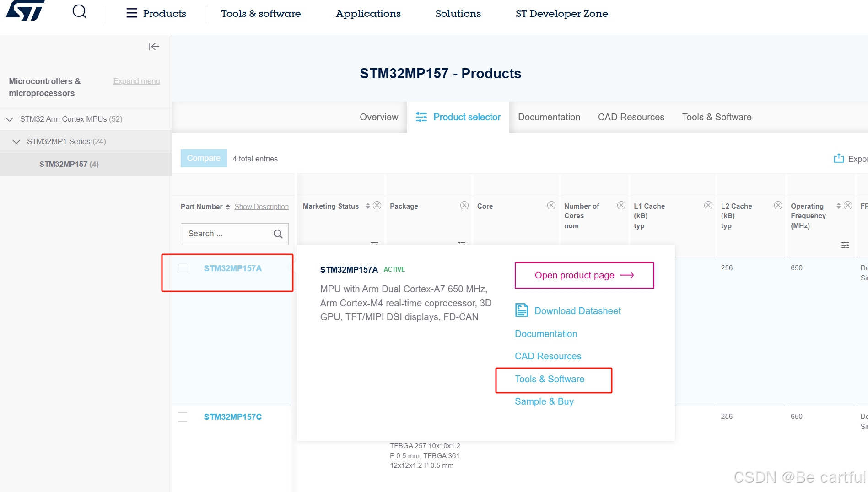The height and width of the screenshot is (492, 868).
Task: Click Open product page button
Action: point(584,275)
